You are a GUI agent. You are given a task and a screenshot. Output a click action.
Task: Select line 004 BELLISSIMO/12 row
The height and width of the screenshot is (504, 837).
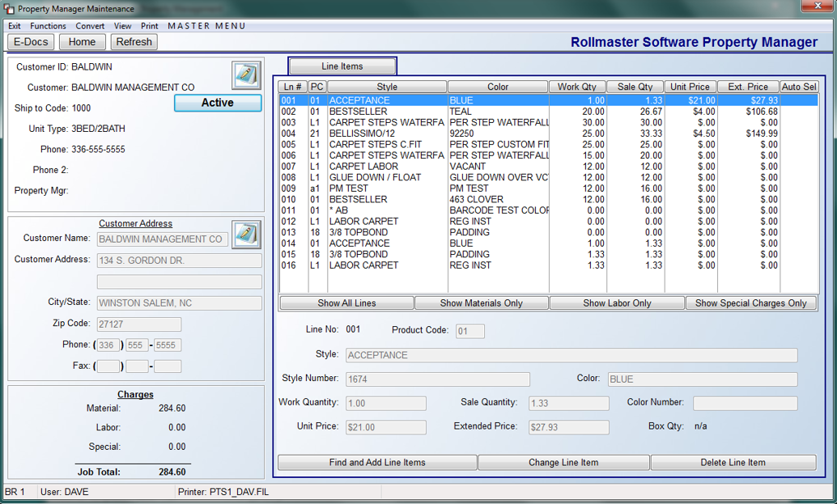(x=549, y=133)
